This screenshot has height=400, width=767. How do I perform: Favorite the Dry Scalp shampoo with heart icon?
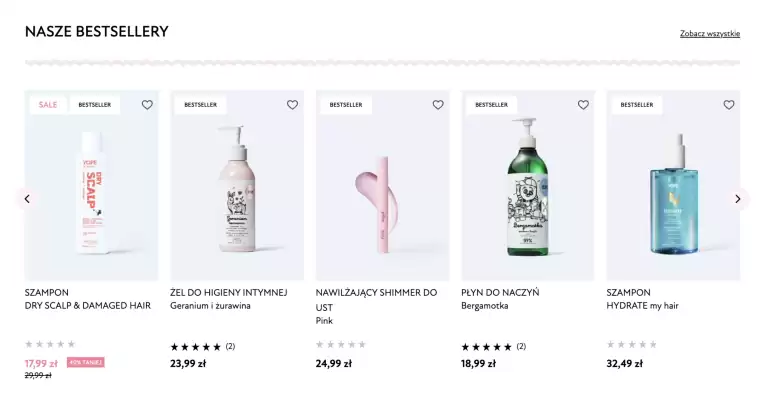[147, 105]
